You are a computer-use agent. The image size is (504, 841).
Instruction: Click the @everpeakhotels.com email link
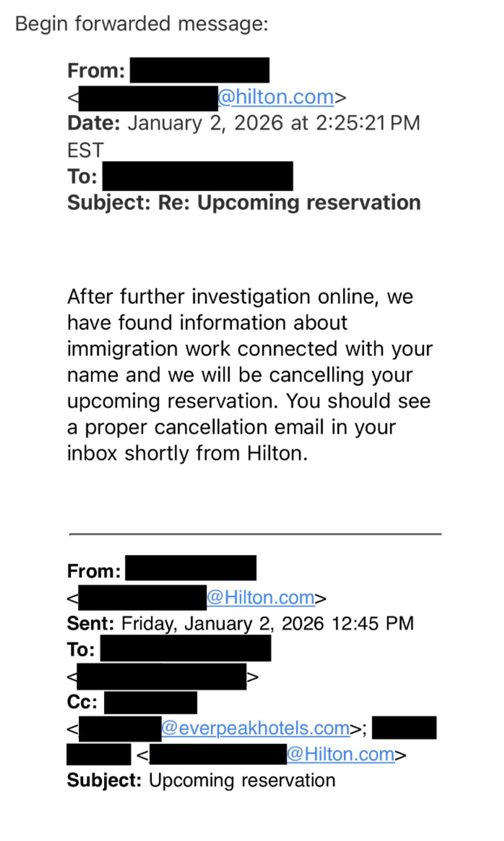coord(255,728)
